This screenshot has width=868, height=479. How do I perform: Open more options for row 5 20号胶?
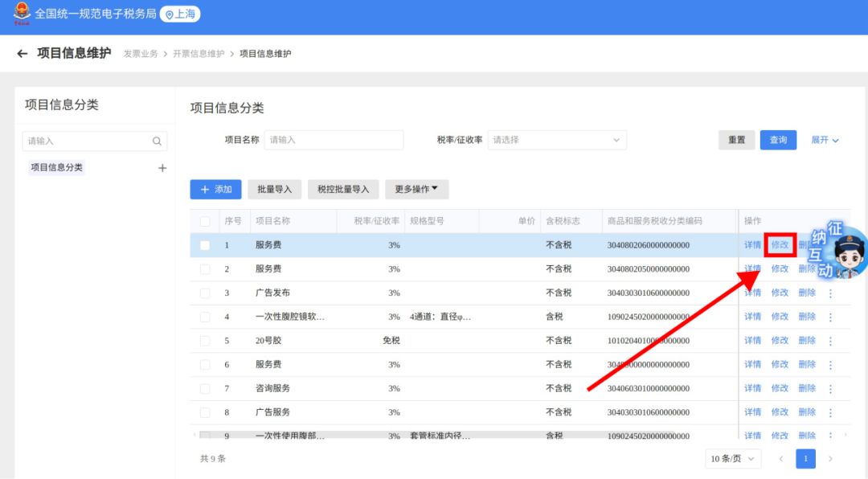point(830,341)
